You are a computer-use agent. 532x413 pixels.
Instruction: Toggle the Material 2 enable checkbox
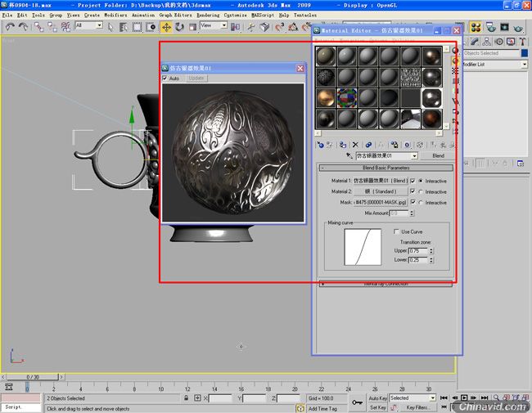point(413,191)
